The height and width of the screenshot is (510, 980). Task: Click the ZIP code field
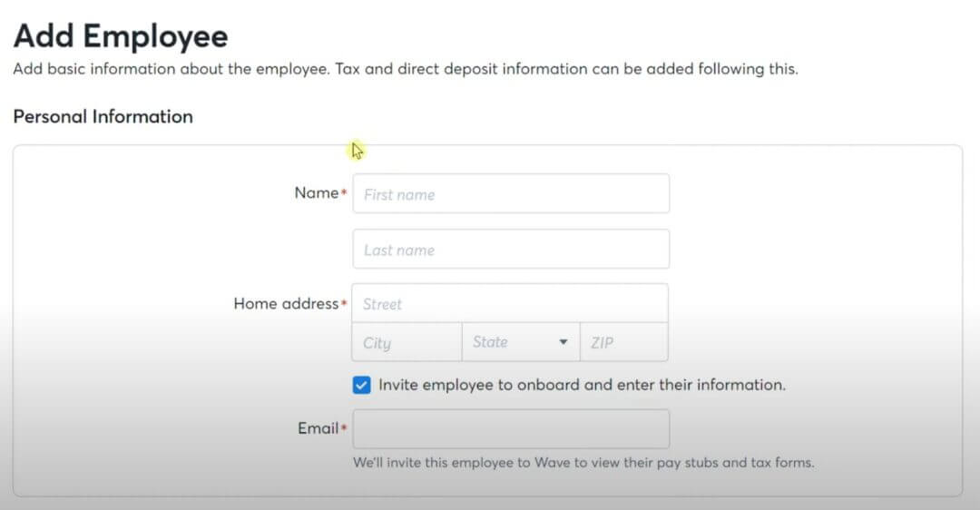(x=623, y=342)
